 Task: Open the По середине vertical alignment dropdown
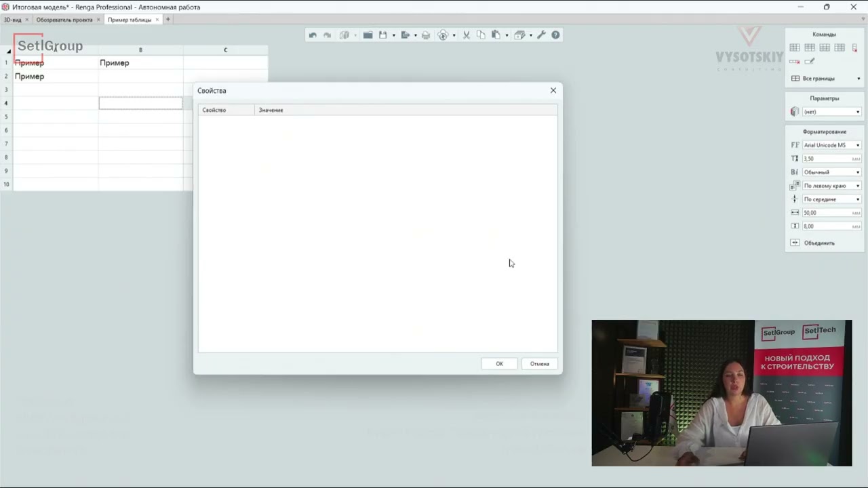[x=831, y=199]
